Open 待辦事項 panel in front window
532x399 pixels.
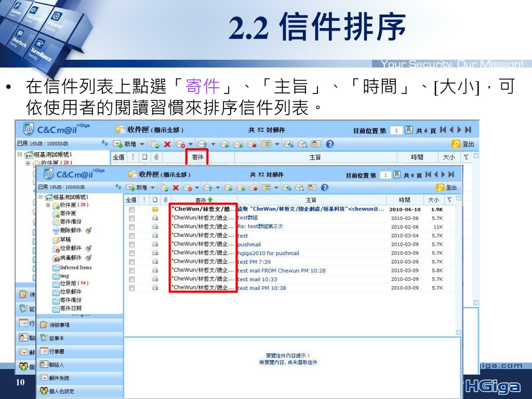79,325
